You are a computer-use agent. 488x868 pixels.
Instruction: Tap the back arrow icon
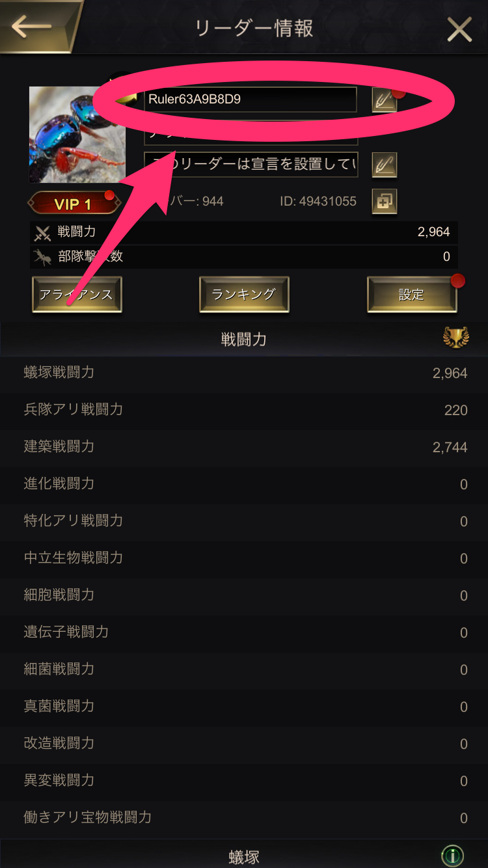[31, 27]
